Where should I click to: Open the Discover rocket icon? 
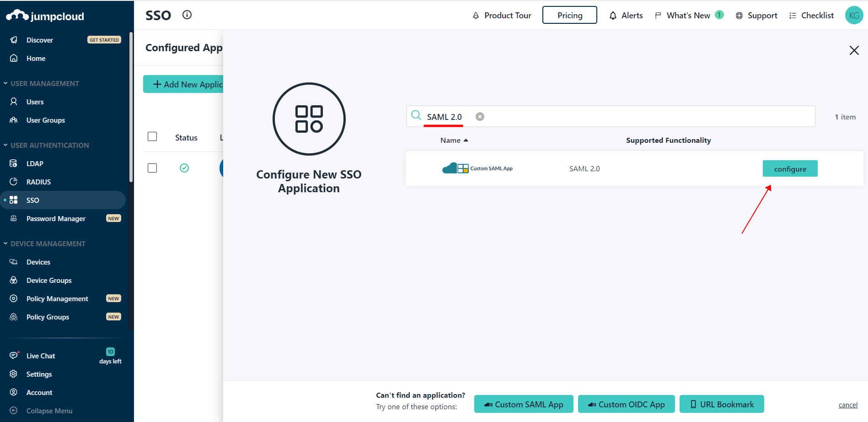pos(14,40)
